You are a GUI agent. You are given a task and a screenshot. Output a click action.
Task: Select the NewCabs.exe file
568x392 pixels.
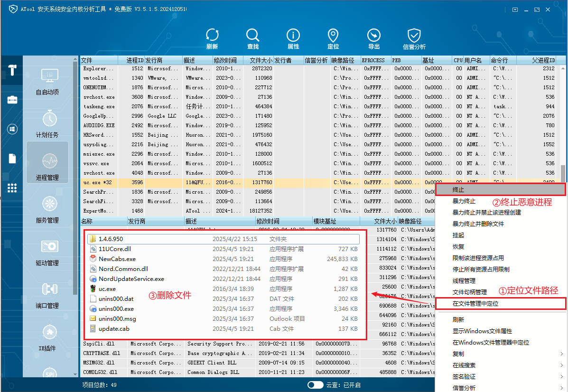pyautogui.click(x=223, y=259)
